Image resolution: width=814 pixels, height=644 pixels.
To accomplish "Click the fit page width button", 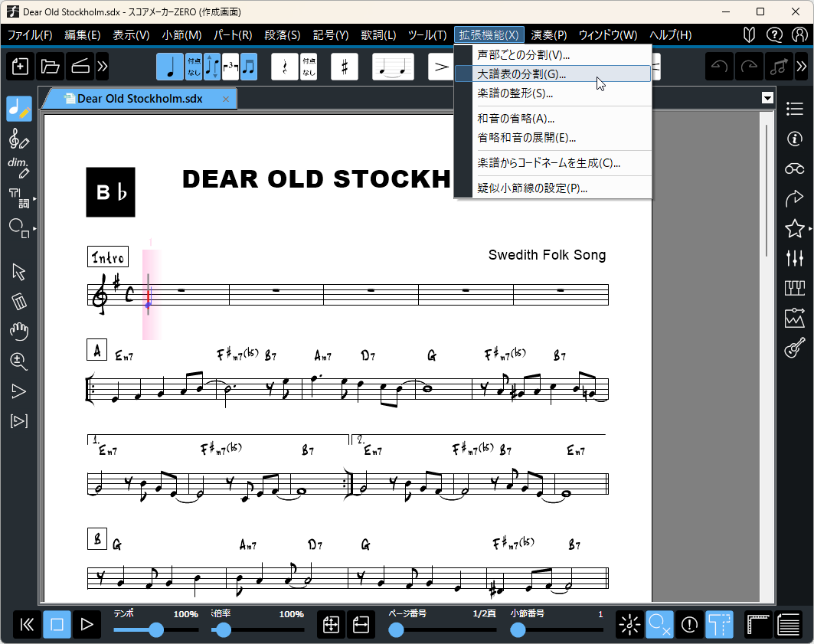I will [x=361, y=624].
